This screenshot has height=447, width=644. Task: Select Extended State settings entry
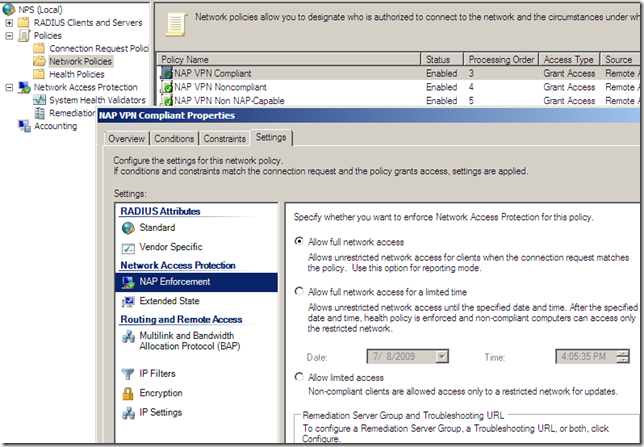[x=169, y=301]
